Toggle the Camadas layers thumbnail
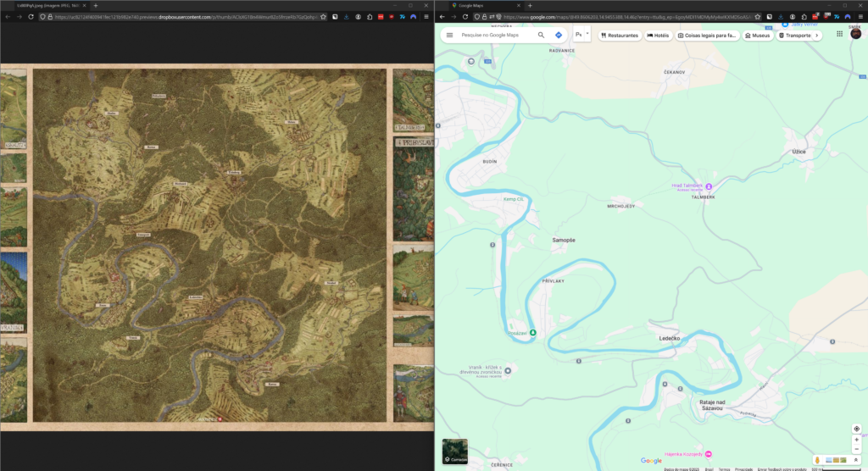Viewport: 868px width, 471px height. [x=455, y=452]
